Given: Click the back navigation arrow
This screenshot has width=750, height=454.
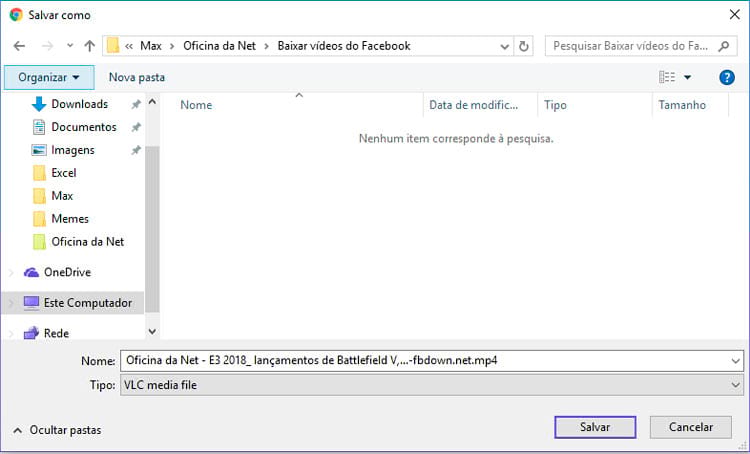Looking at the screenshot, I should pyautogui.click(x=18, y=46).
